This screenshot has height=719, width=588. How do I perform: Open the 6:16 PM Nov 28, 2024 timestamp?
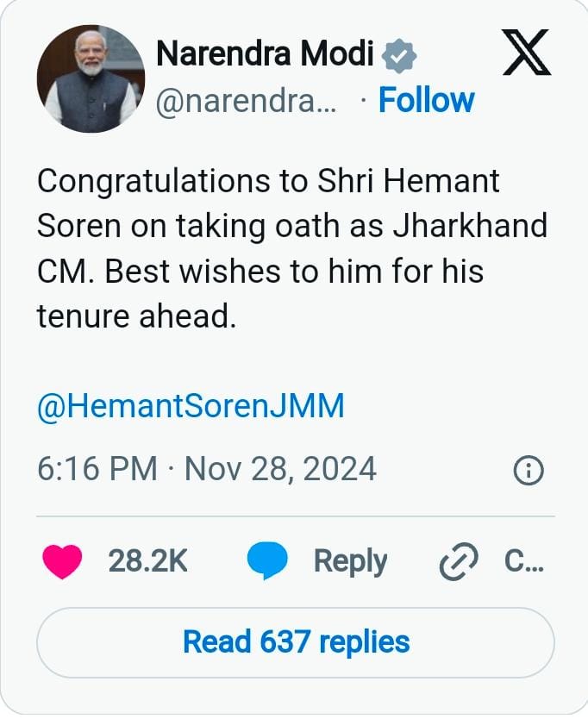[x=207, y=469]
